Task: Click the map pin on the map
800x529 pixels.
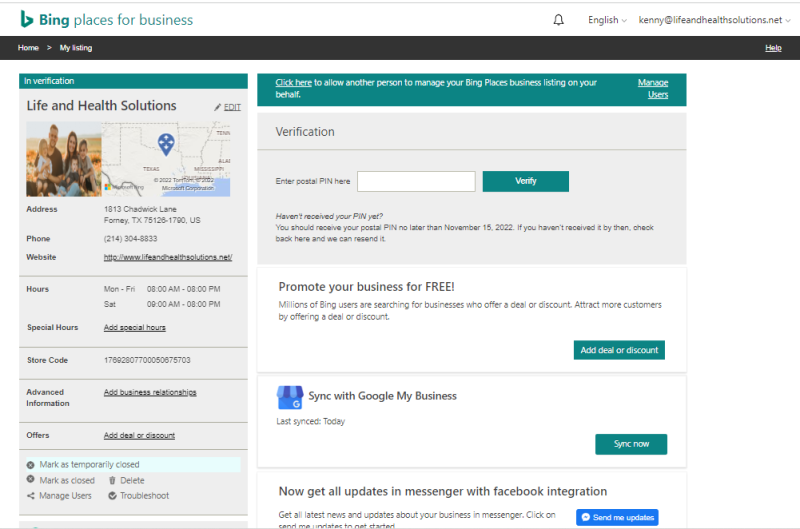Action: [166, 144]
